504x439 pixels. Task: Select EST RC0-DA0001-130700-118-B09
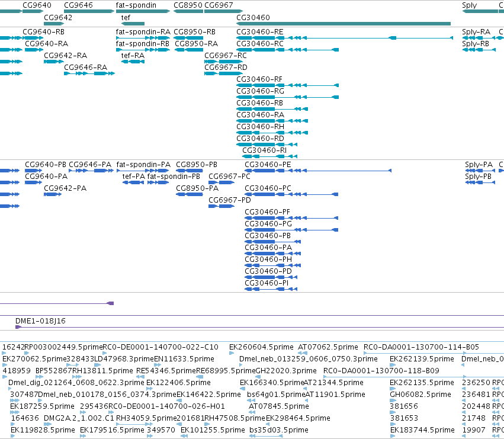pyautogui.click(x=381, y=371)
